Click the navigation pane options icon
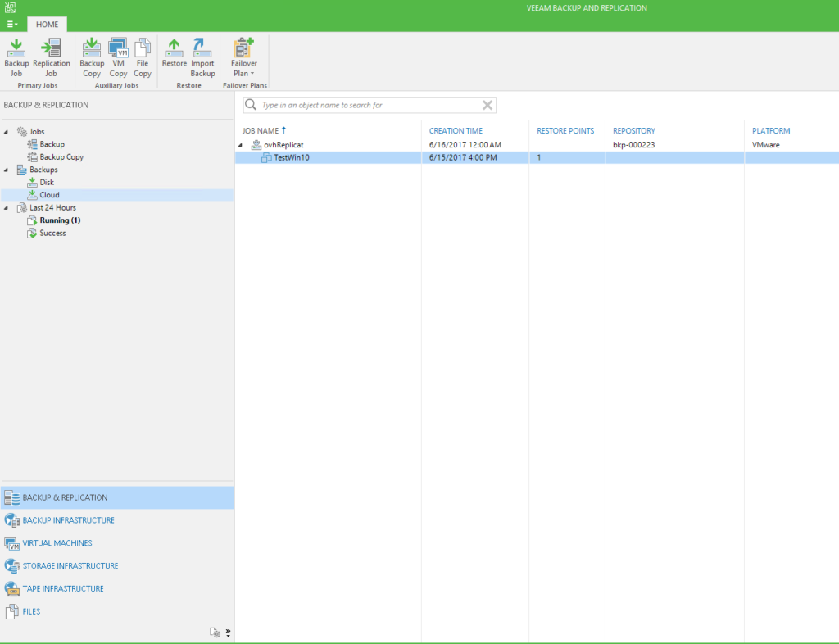 [215, 633]
